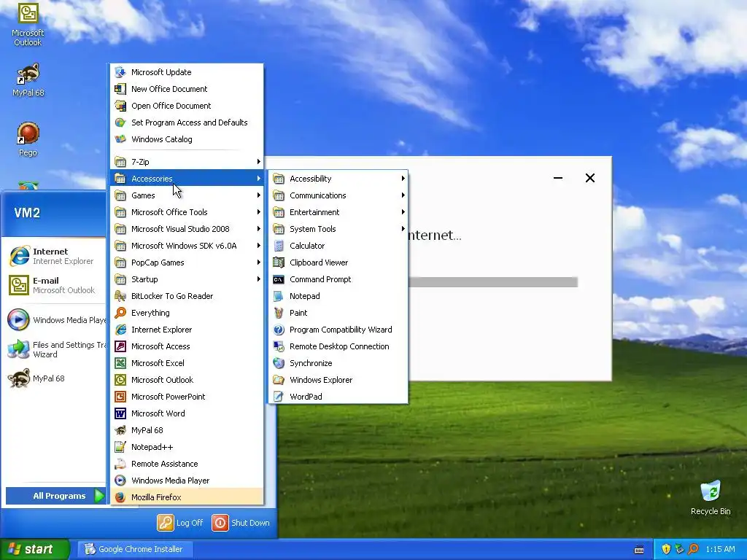
Task: Open the Calculator icon in Accessories
Action: click(279, 246)
